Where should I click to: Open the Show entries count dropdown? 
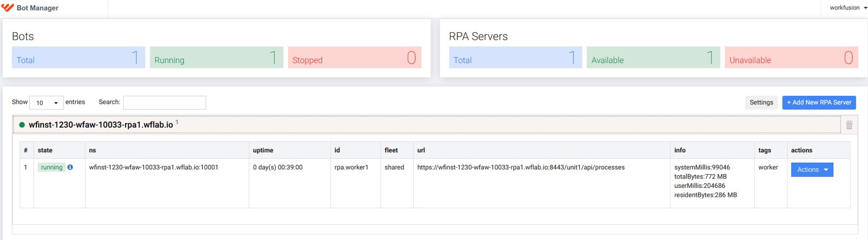coord(46,102)
